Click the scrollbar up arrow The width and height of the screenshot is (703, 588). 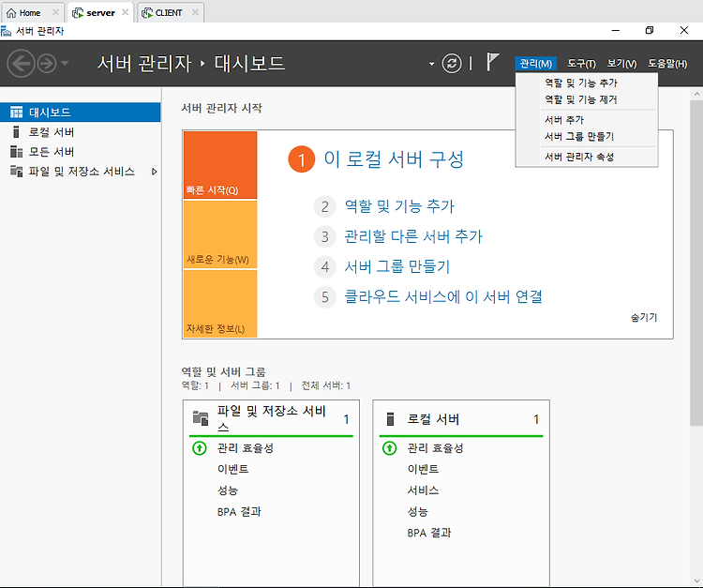[696, 94]
